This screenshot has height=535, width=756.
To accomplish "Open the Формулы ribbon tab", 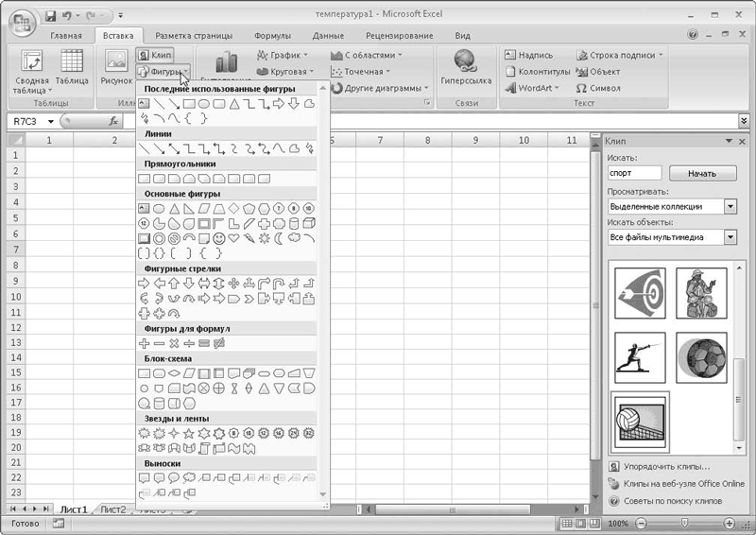I will pyautogui.click(x=272, y=36).
